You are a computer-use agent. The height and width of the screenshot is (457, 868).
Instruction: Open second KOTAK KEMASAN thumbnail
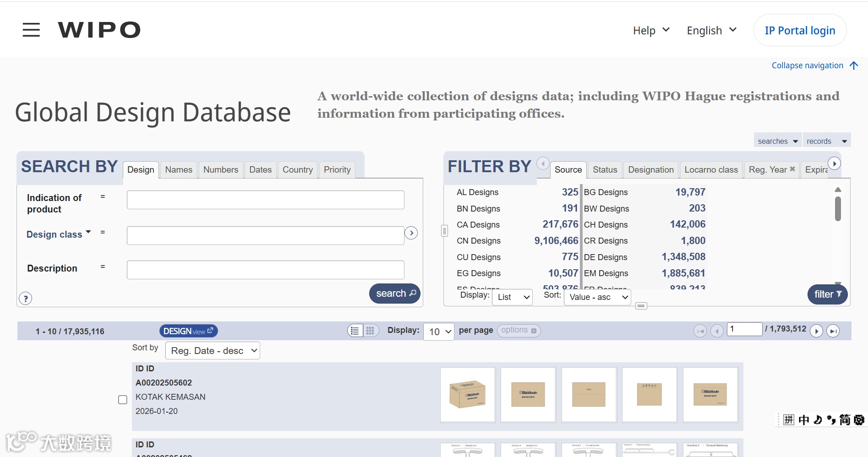click(x=528, y=395)
